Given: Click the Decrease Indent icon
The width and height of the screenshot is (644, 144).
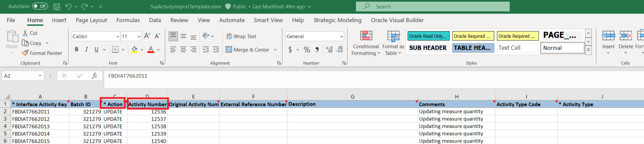Looking at the screenshot, I should tap(206, 49).
